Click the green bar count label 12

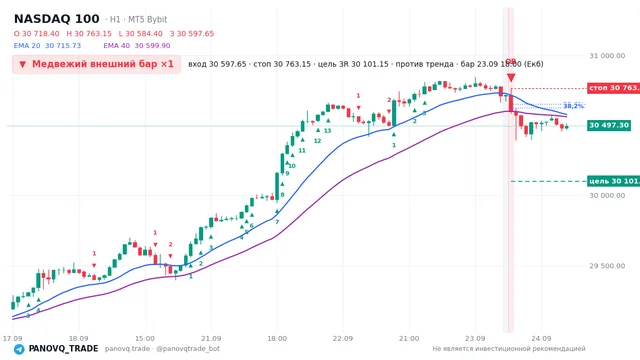coord(318,141)
